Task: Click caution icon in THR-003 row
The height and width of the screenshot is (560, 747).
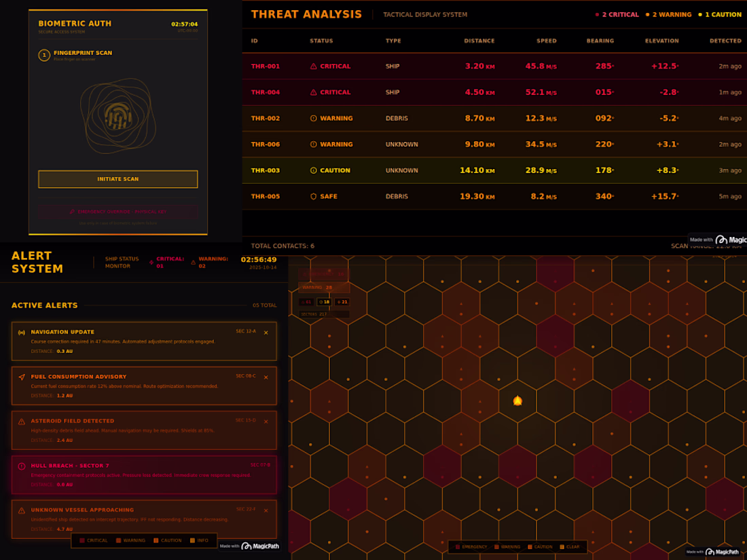Action: coord(314,170)
